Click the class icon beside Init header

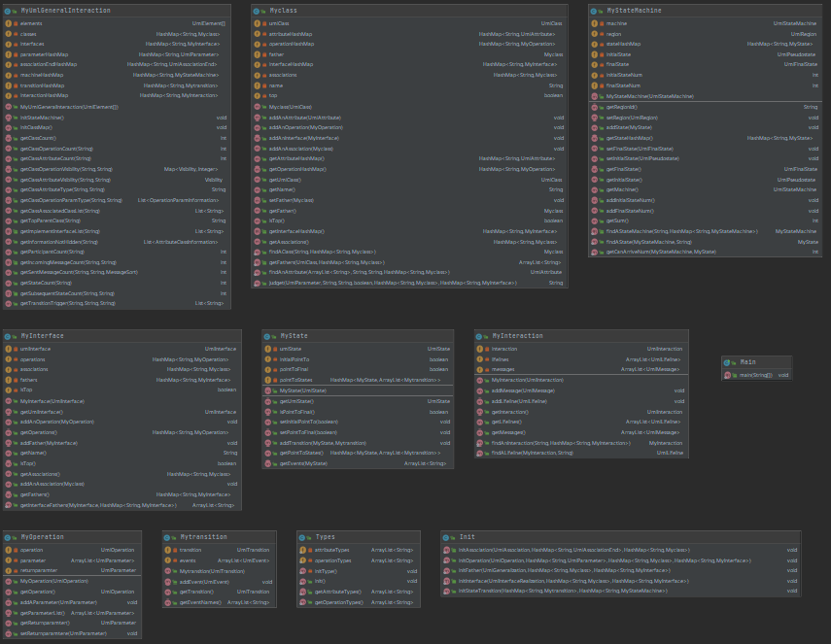(446, 537)
